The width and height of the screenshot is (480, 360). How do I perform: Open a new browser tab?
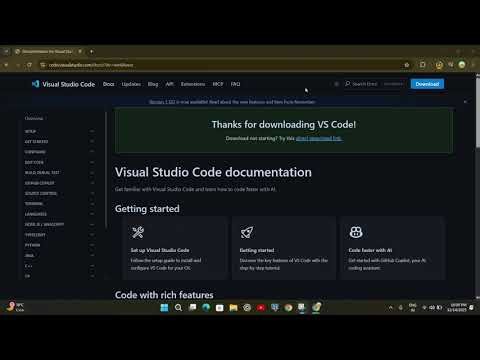tap(91, 51)
